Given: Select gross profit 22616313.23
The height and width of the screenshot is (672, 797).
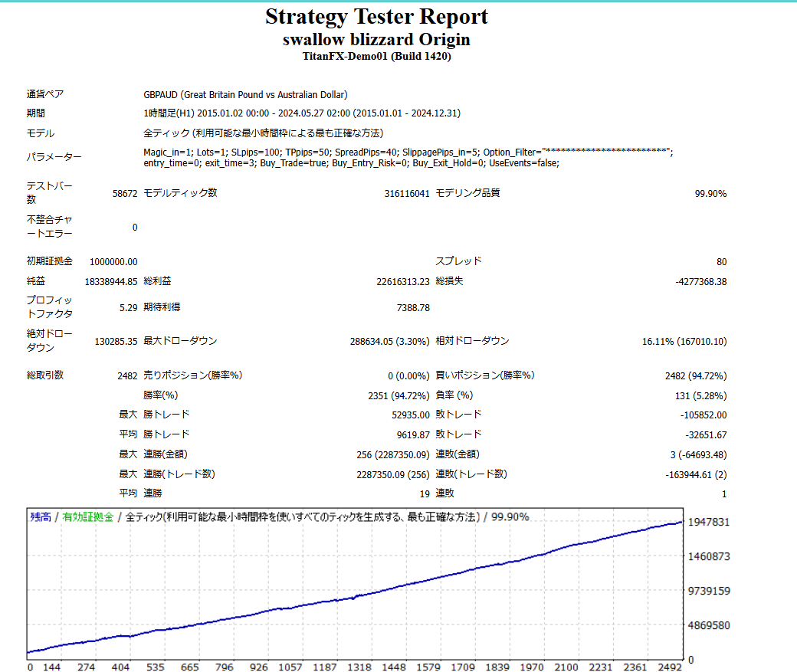Looking at the screenshot, I should pos(403,282).
